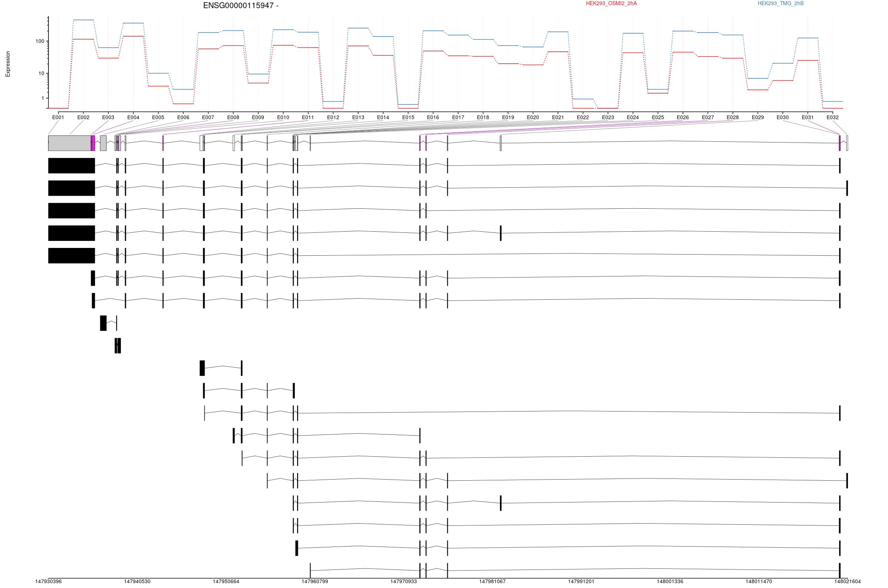Click exon label E017
The height and width of the screenshot is (588, 888).
(458, 117)
